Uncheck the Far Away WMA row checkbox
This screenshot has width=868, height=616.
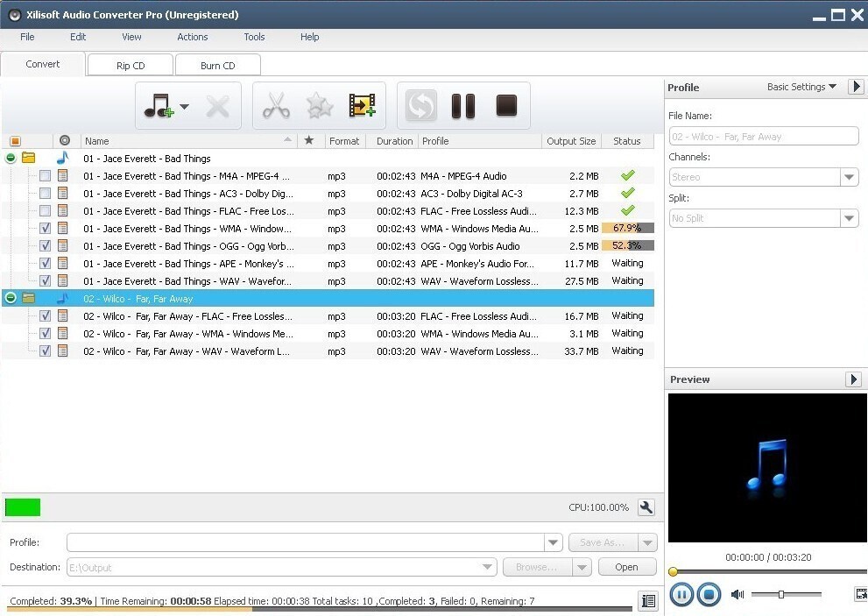(x=45, y=334)
